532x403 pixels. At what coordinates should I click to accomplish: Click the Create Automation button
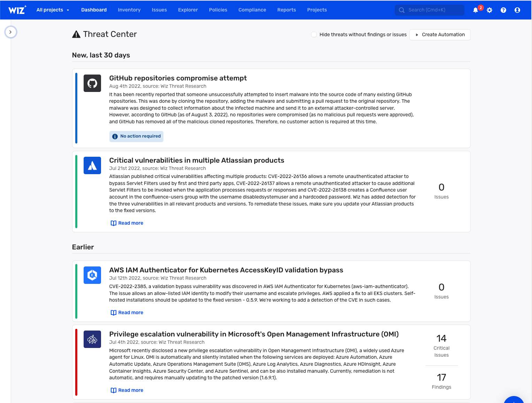[440, 35]
